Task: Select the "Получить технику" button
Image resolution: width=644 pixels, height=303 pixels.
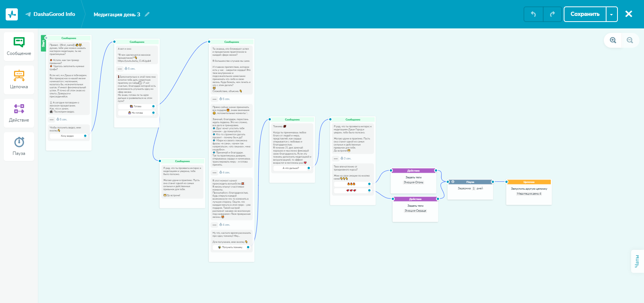Action: click(x=231, y=247)
